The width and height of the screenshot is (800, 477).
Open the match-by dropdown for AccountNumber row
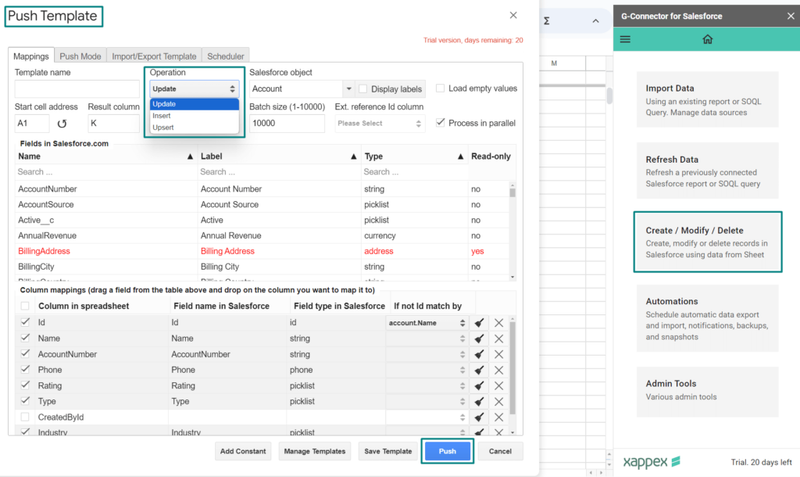pos(427,355)
